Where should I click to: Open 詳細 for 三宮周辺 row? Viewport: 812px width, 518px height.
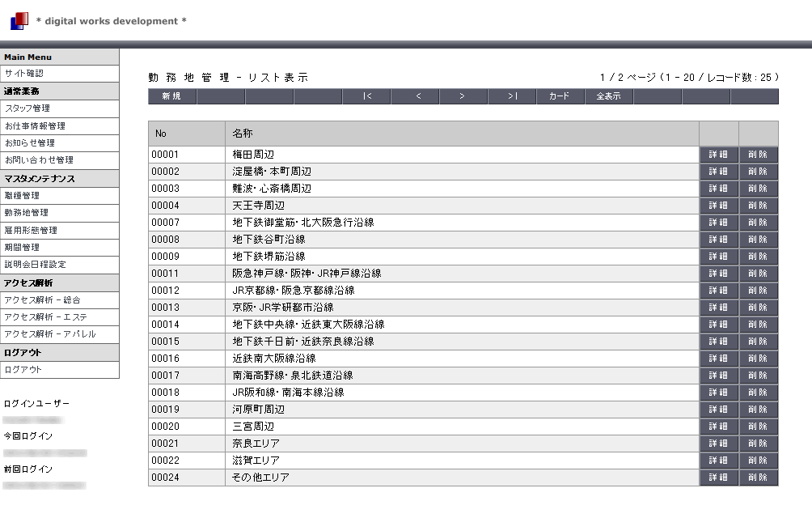[x=719, y=427]
